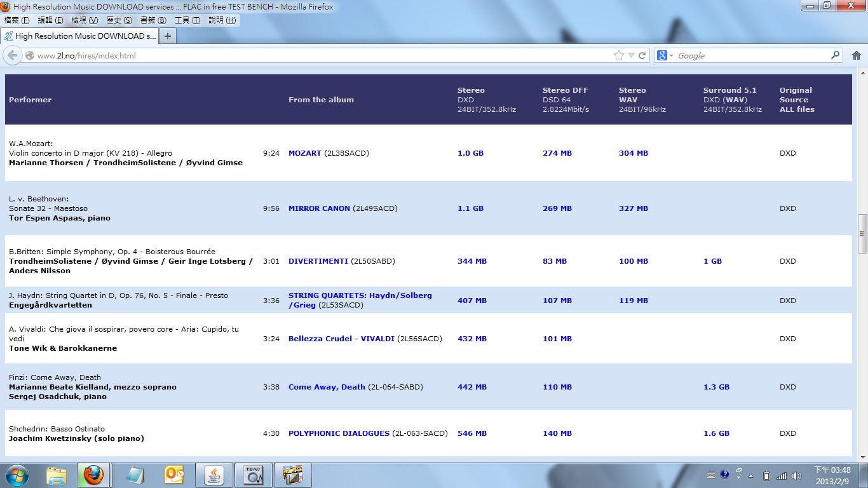The width and height of the screenshot is (868, 488).
Task: Download Haydn 119 MB WAV file
Action: coord(634,301)
